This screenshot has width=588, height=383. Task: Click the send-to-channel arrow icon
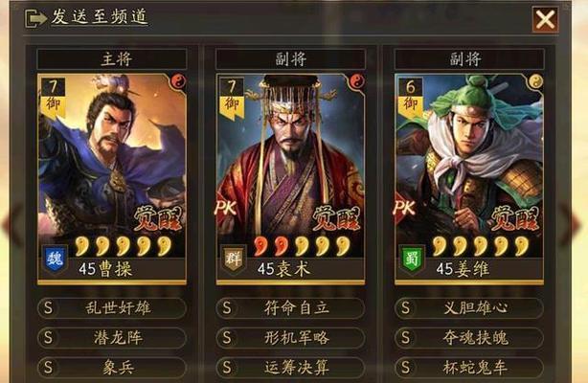(34, 18)
